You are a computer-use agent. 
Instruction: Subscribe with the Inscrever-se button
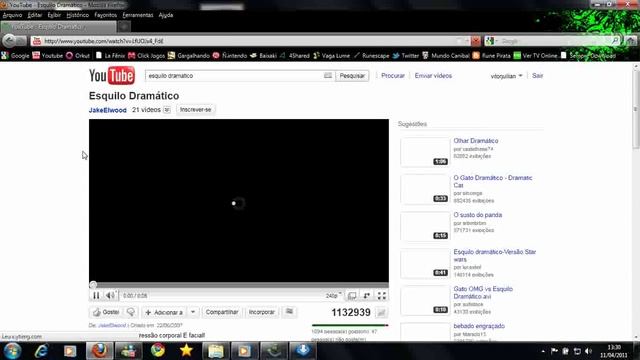pyautogui.click(x=196, y=110)
